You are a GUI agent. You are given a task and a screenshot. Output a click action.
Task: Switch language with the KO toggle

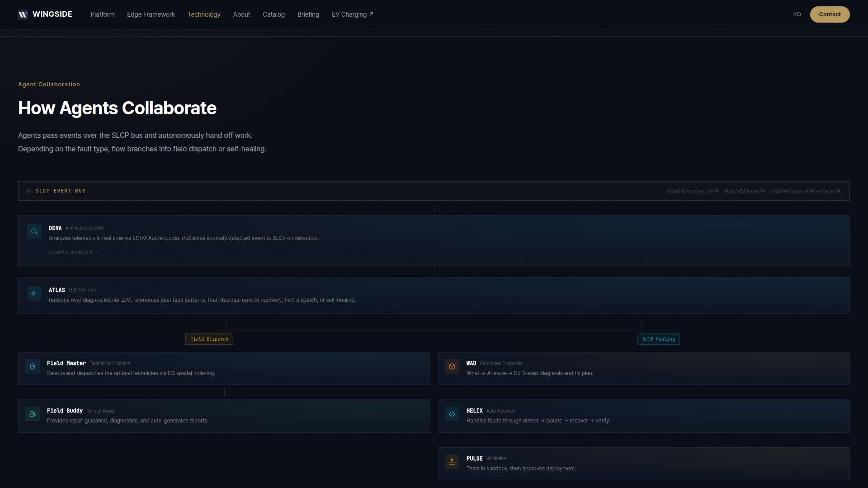tap(797, 14)
